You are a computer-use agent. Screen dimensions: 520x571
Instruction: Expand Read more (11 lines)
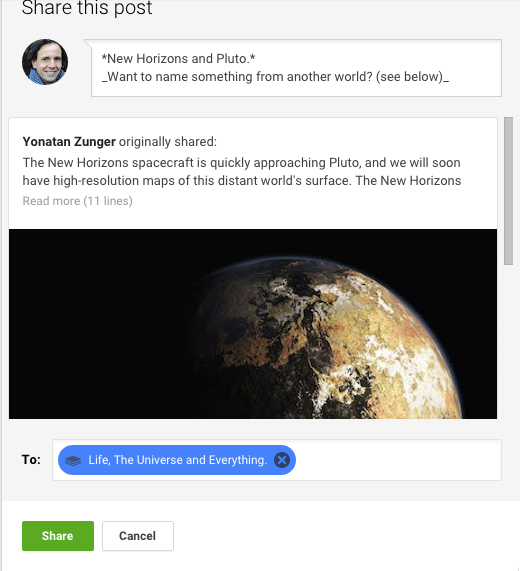(78, 201)
